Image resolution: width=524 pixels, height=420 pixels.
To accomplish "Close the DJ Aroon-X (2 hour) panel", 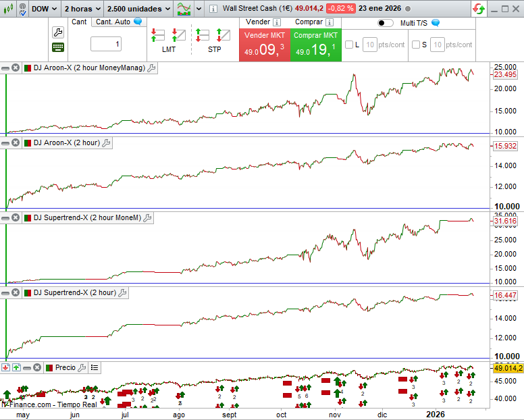I will click(16, 142).
